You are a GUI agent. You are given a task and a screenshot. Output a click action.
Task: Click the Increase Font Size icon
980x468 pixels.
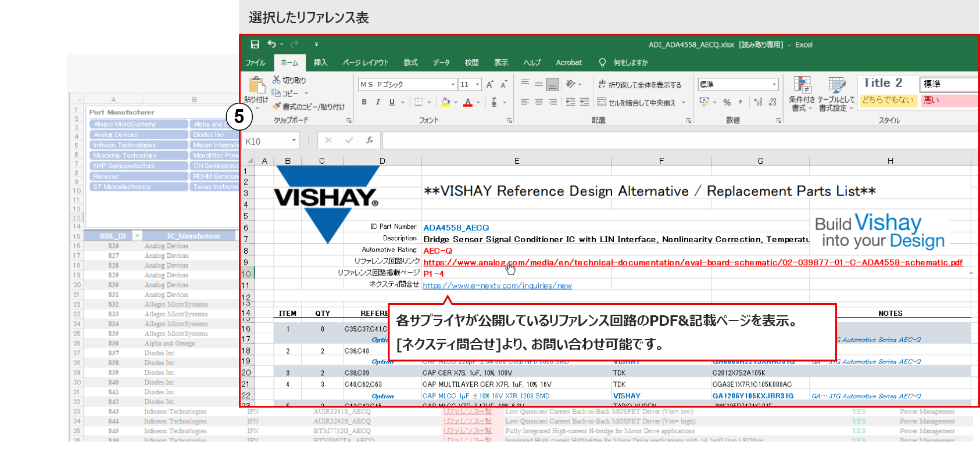tap(490, 85)
